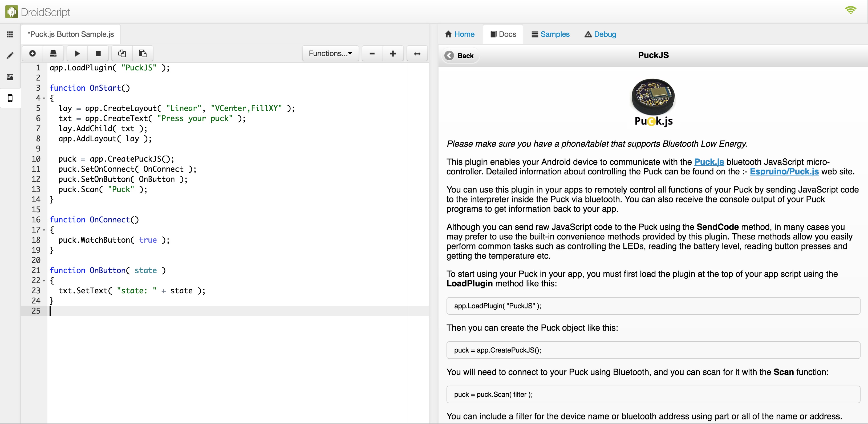This screenshot has height=424, width=868.
Task: Collapse code fold at line 22
Action: tap(44, 281)
